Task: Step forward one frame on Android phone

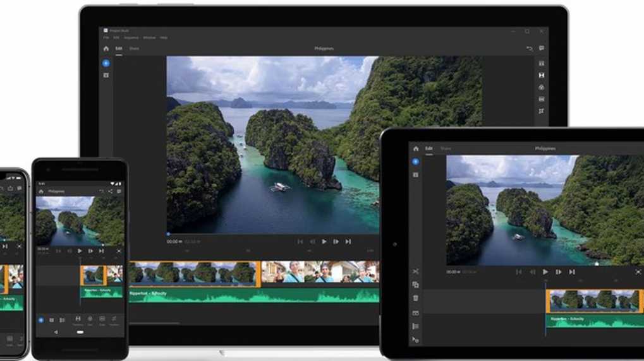Action: tap(90, 251)
